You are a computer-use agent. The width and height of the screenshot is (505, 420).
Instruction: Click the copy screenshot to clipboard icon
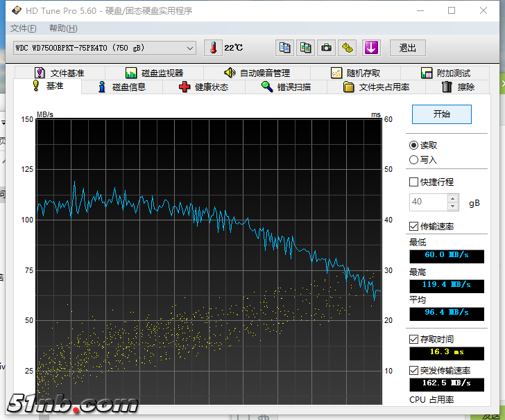pos(305,48)
